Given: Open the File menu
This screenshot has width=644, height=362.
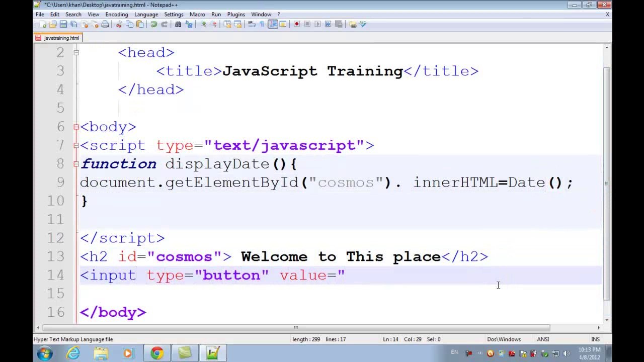Looking at the screenshot, I should tap(40, 15).
